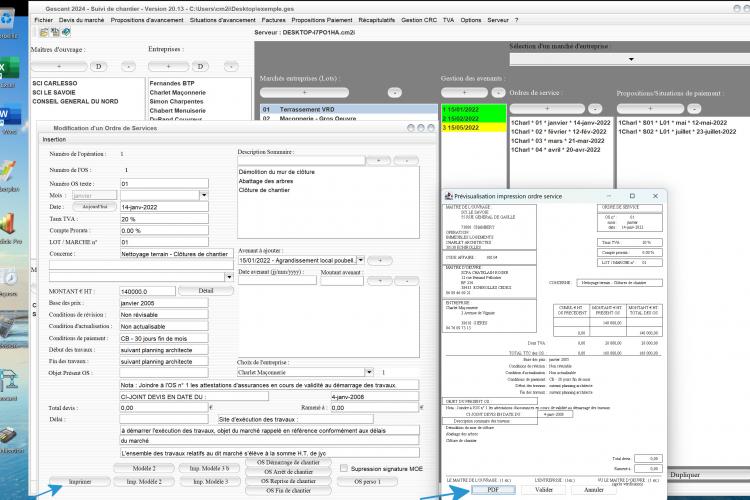Add an avenant under Gestion des avenants
The image size is (750, 500).
pos(464,93)
